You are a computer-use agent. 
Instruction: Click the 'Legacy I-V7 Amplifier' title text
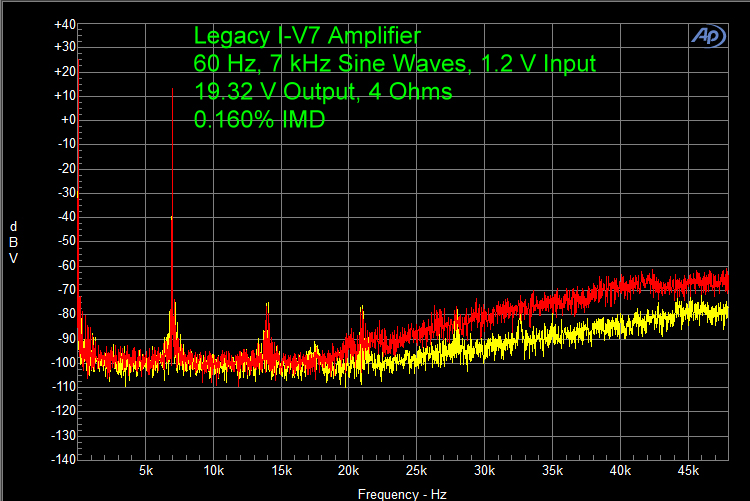tap(307, 36)
